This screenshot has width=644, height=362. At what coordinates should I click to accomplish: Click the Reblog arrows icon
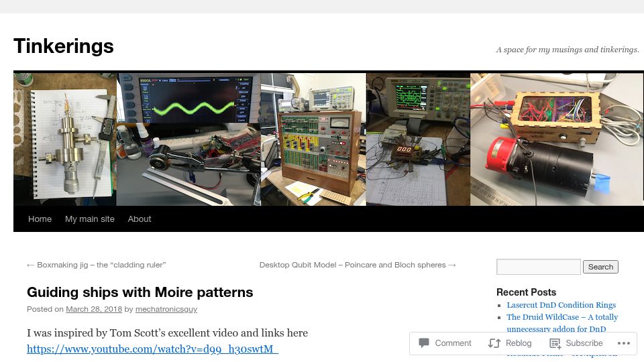(x=494, y=343)
